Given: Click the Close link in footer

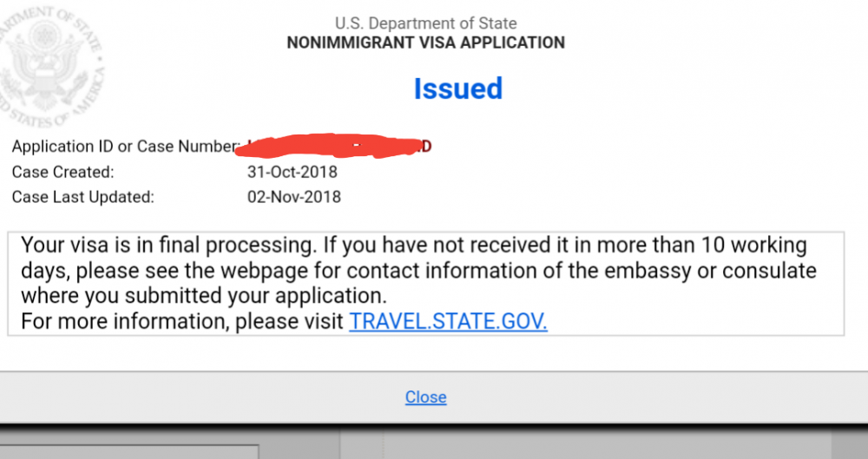Looking at the screenshot, I should 425,397.
